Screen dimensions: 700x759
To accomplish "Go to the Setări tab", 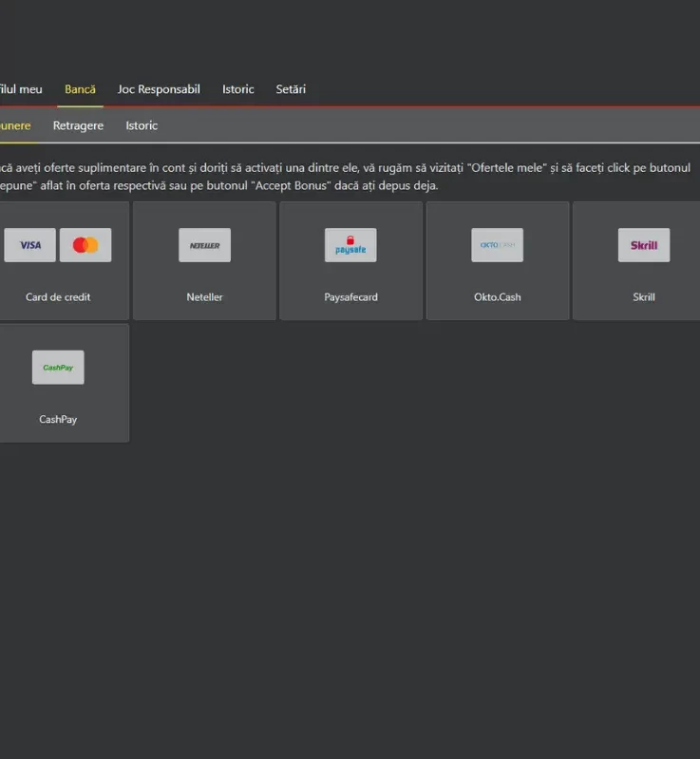I will [x=291, y=89].
